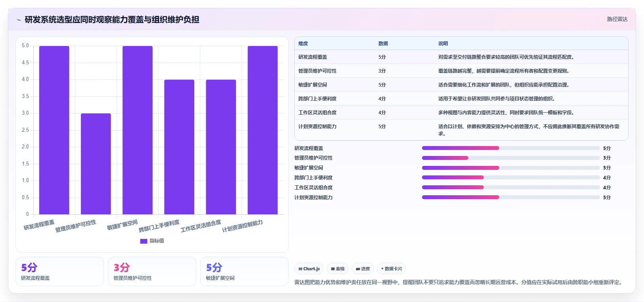The width and height of the screenshot is (644, 302).
Task: Click the header icon beside the title
Action: point(19,20)
